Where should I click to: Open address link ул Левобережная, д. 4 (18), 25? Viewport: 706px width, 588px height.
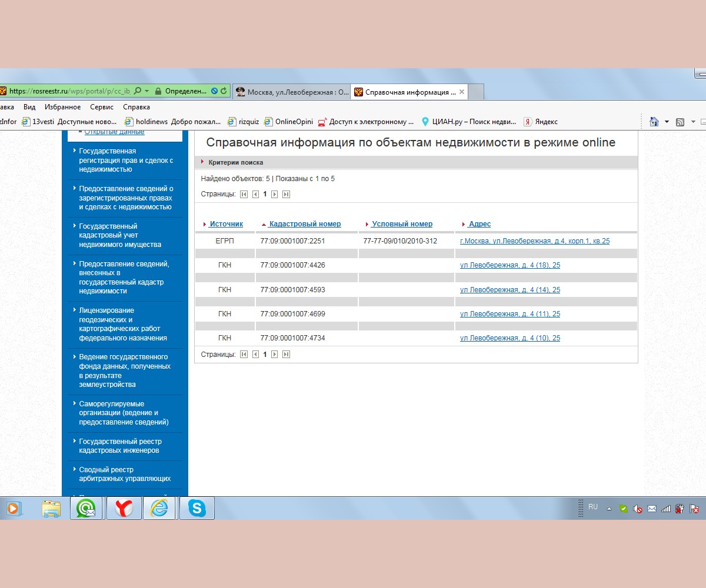click(x=509, y=265)
